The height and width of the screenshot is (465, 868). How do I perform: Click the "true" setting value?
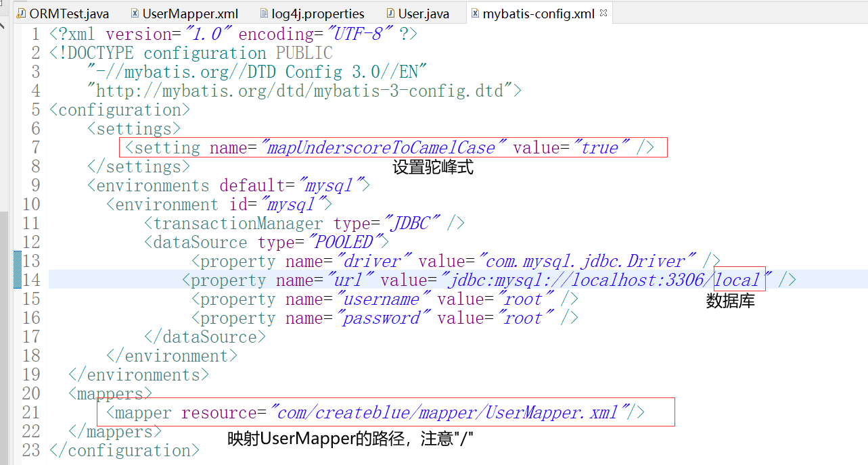pos(600,147)
